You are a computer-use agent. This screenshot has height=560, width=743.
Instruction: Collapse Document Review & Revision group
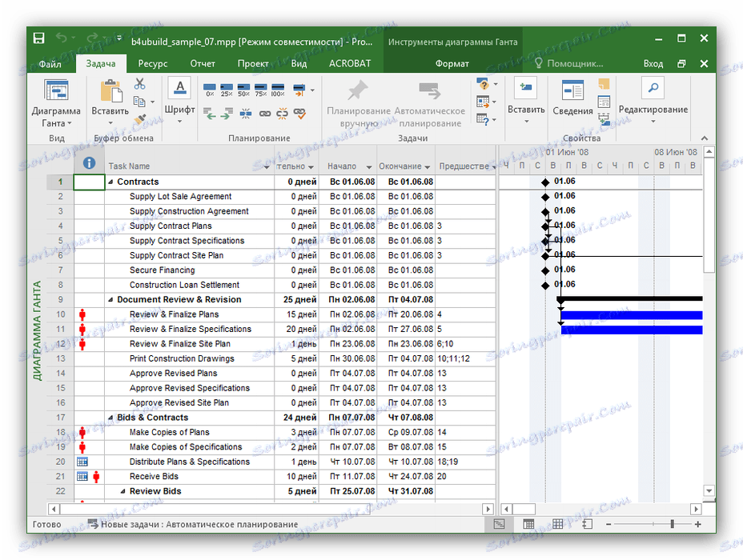click(x=110, y=300)
